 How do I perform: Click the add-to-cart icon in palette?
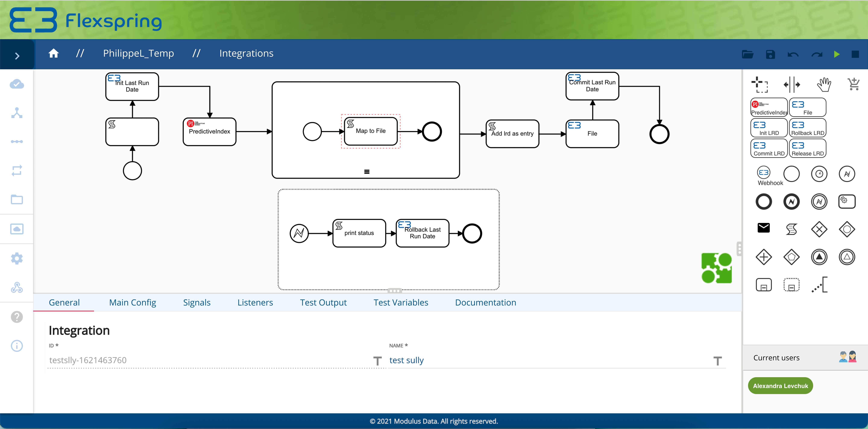854,84
